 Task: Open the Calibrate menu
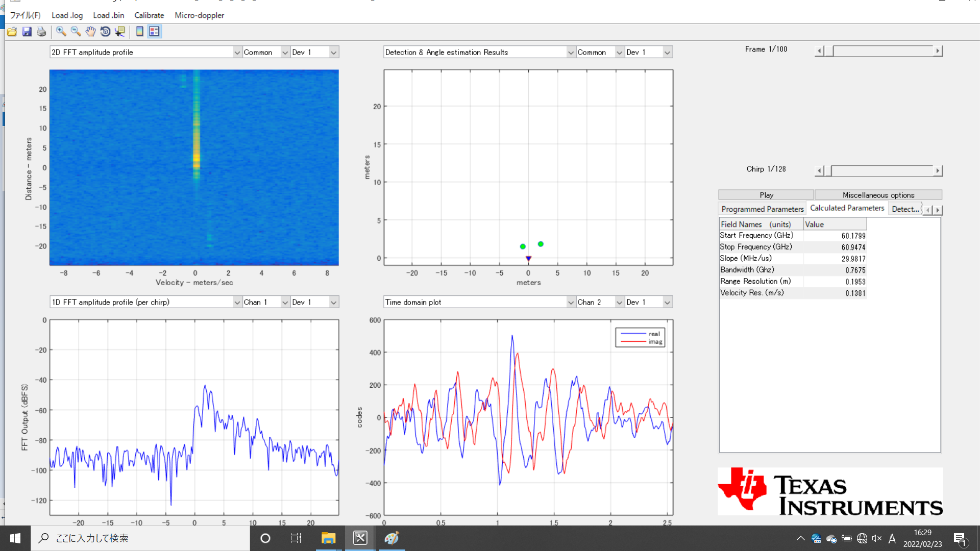[x=149, y=15]
